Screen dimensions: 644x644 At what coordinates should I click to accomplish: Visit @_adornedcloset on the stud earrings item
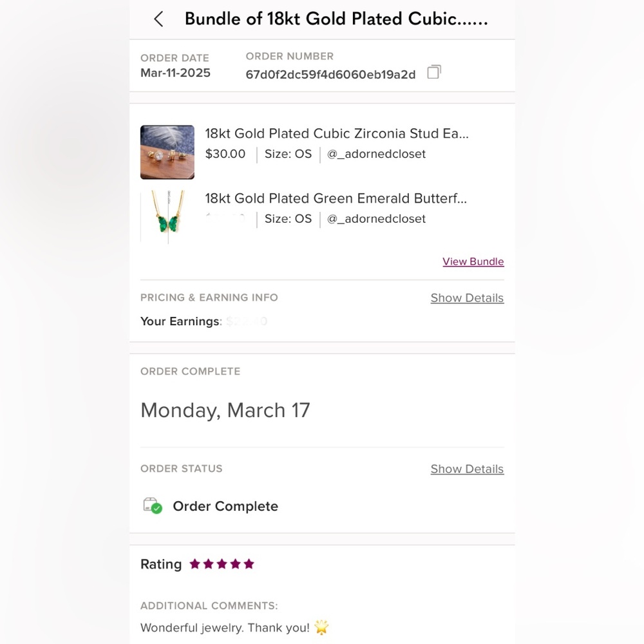click(x=376, y=154)
